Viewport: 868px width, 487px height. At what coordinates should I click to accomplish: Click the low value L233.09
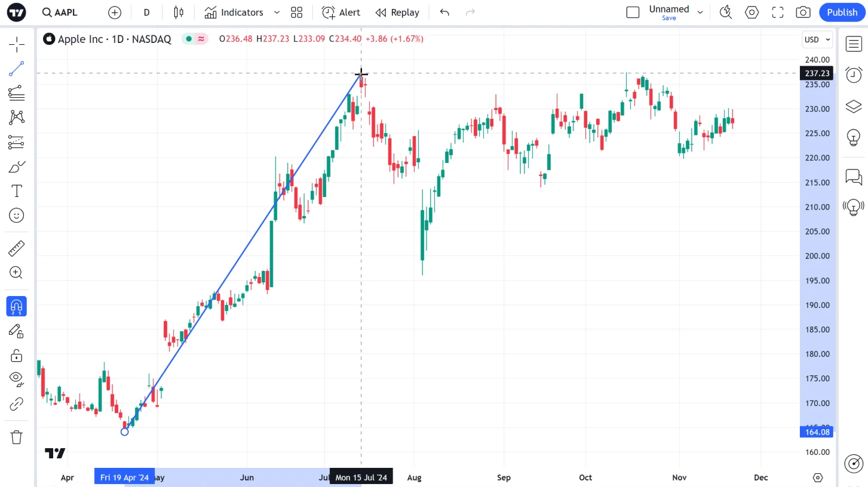[309, 39]
